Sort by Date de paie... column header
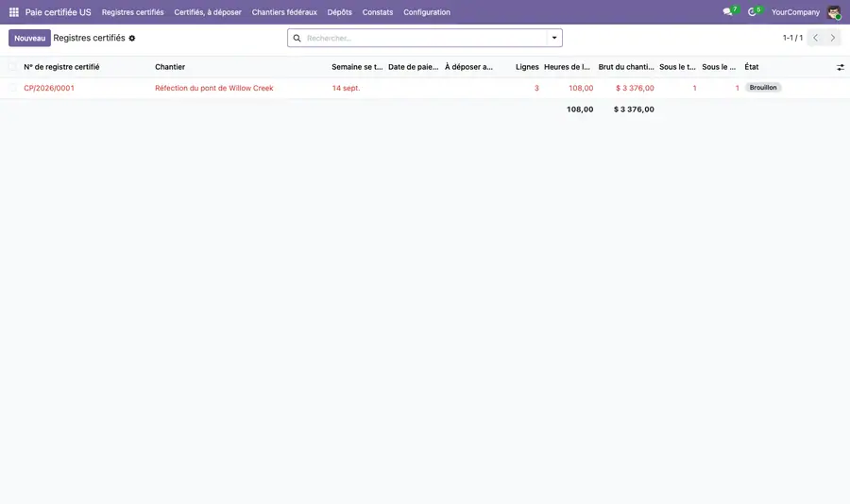 [413, 67]
